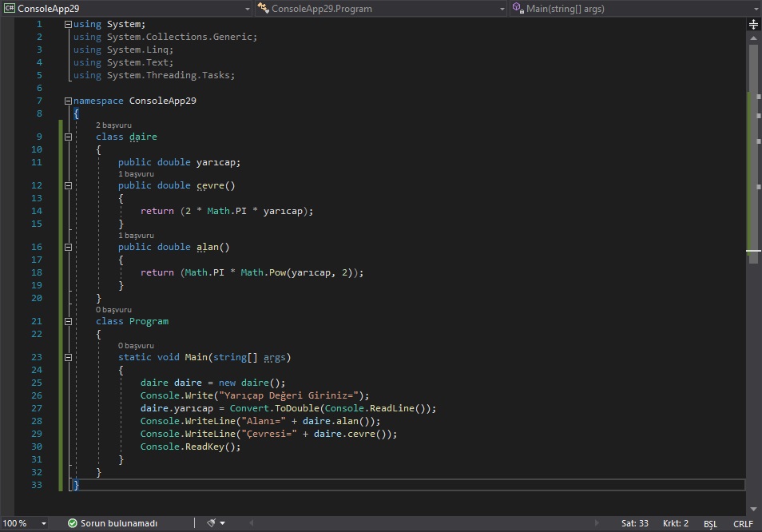Click the closing brace on line 33
Screen dimensions: 762x532
[x=77, y=485]
